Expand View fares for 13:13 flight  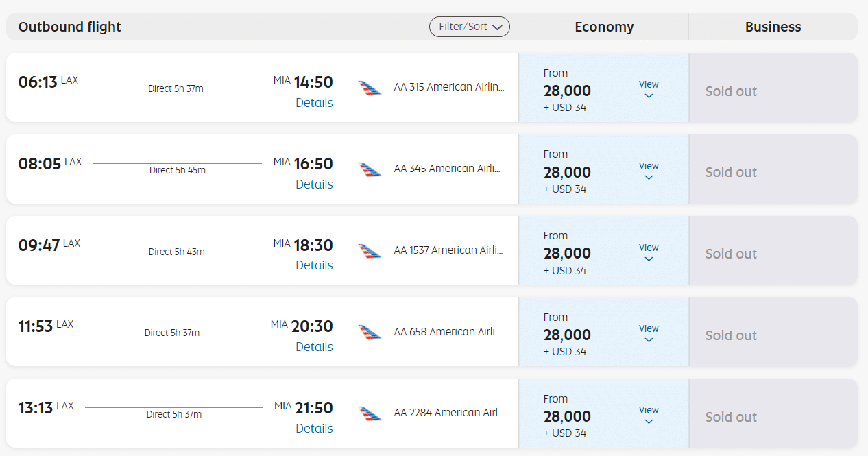(x=649, y=415)
